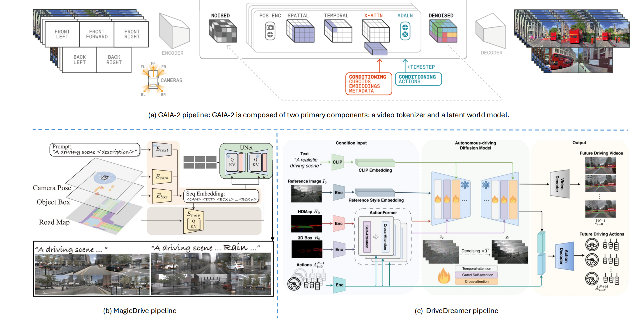Screen dimensions: 644x325
Task: Click the FRONT FORWARD camera panel
Action: (x=97, y=34)
